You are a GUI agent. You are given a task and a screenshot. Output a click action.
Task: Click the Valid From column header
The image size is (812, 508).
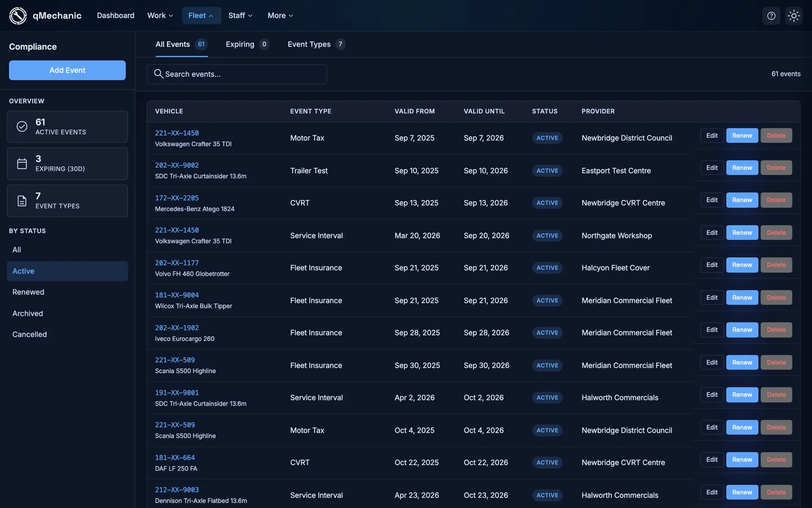(414, 111)
